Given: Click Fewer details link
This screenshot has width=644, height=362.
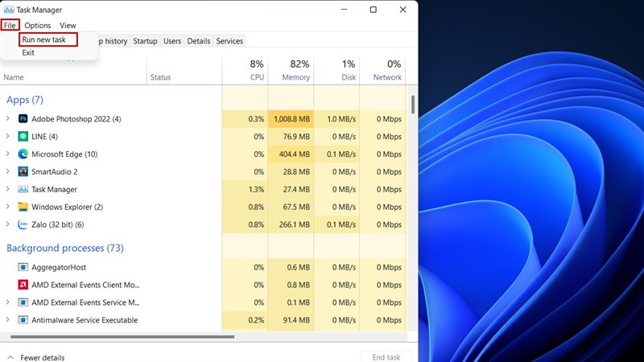Looking at the screenshot, I should tap(43, 357).
